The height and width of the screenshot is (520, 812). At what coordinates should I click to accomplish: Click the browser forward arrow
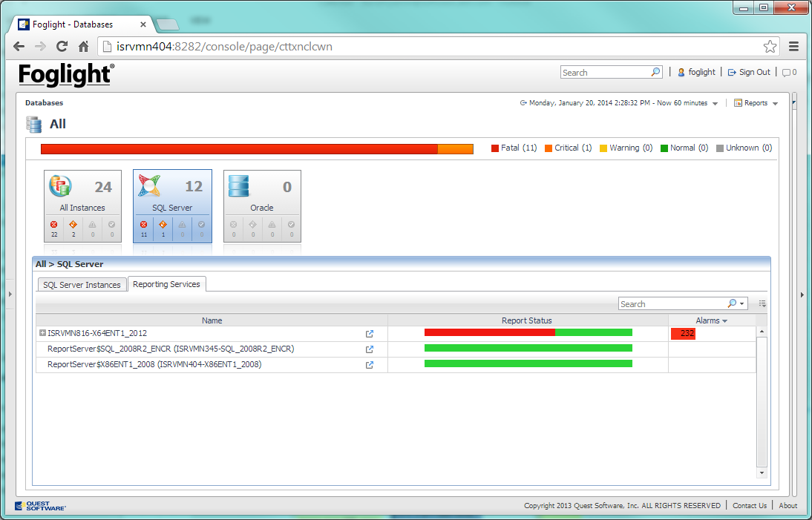40,47
